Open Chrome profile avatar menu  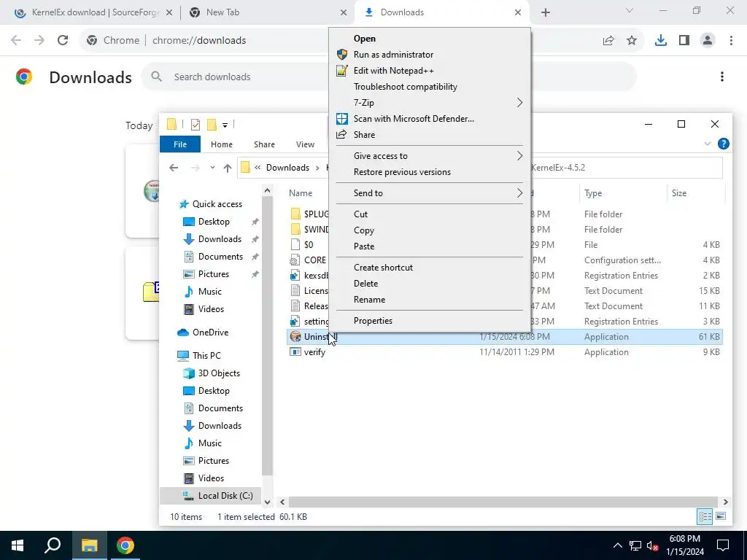click(x=708, y=41)
